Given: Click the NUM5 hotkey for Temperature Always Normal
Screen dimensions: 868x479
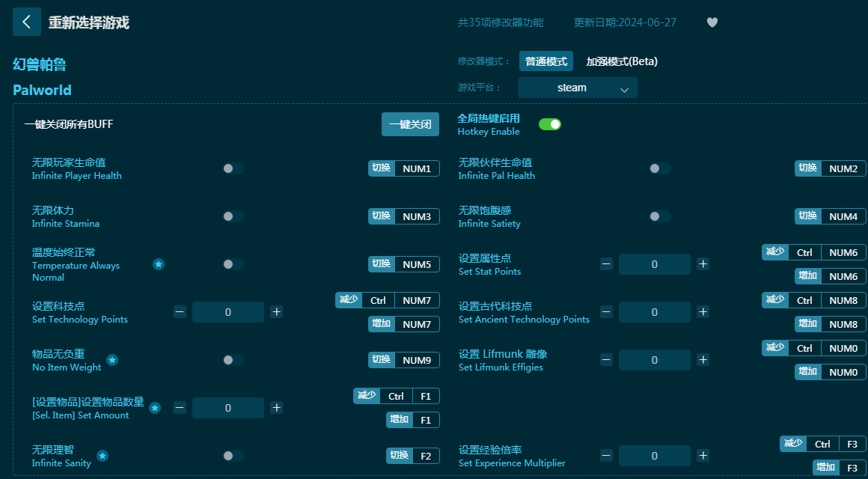Looking at the screenshot, I should coord(417,264).
